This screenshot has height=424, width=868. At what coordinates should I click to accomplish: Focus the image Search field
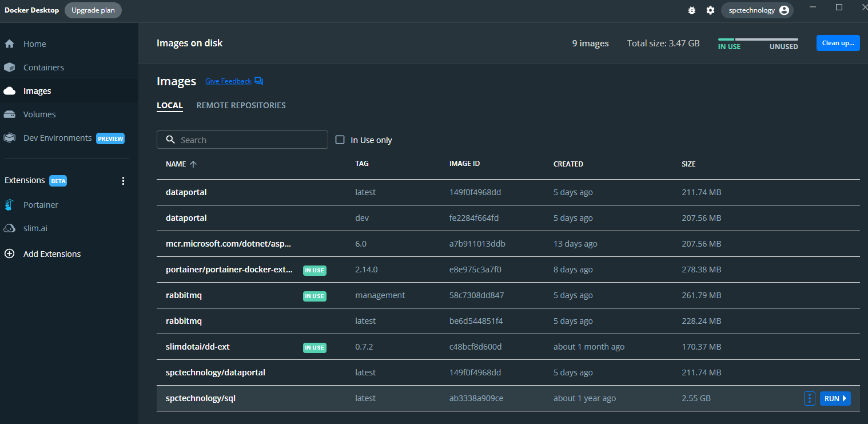click(242, 140)
